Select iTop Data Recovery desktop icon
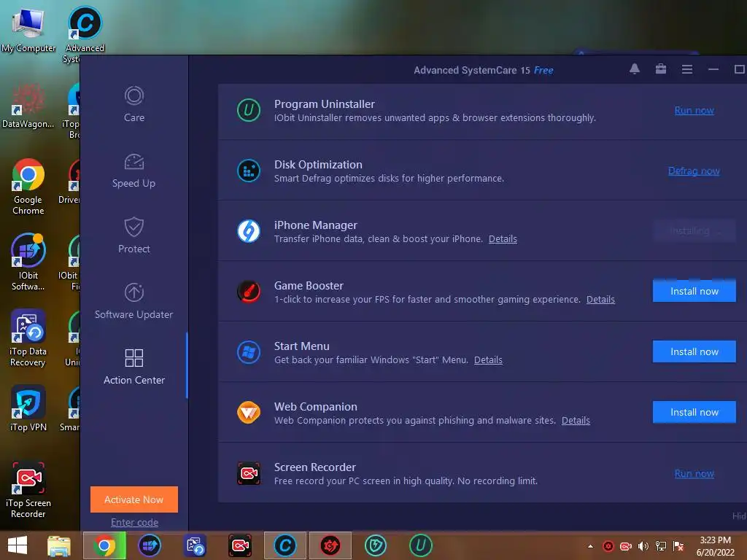This screenshot has height=560, width=747. (x=28, y=338)
